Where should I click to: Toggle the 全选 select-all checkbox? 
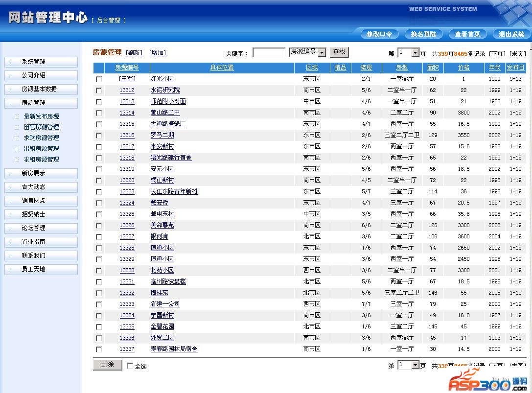click(x=130, y=366)
